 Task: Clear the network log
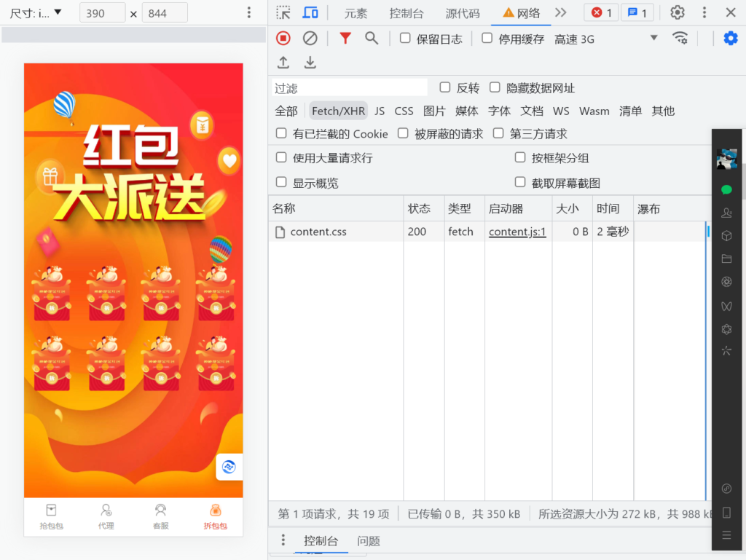pyautogui.click(x=310, y=38)
